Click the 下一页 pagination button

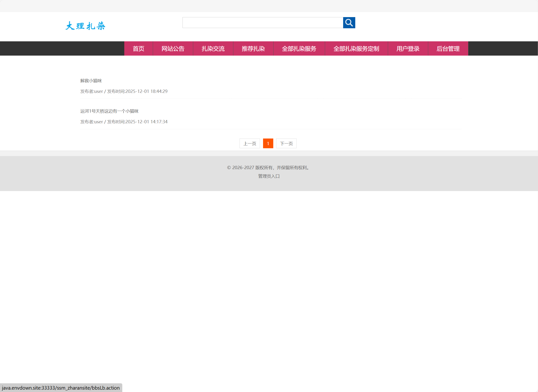[286, 143]
